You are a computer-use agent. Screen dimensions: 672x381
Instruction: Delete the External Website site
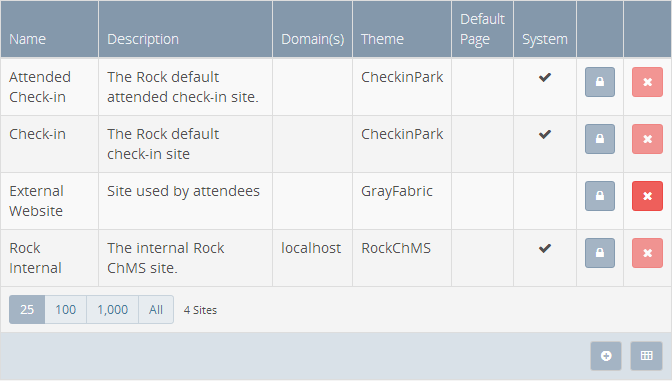(647, 196)
